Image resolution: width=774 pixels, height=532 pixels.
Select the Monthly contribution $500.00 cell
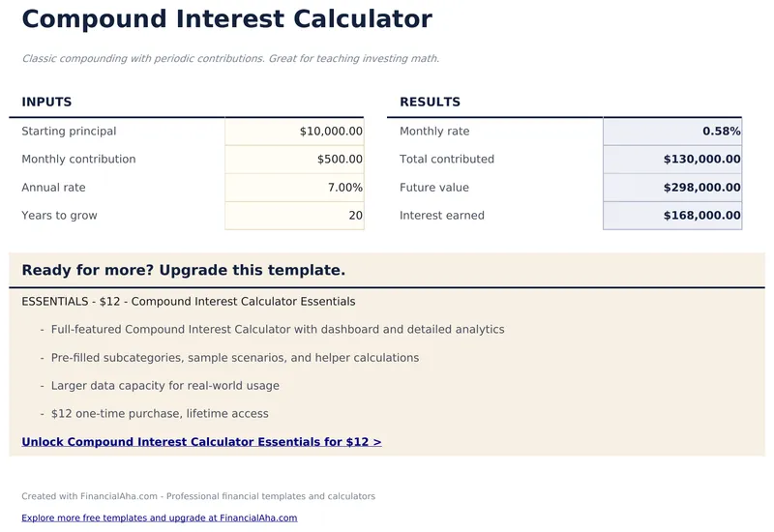click(x=294, y=160)
